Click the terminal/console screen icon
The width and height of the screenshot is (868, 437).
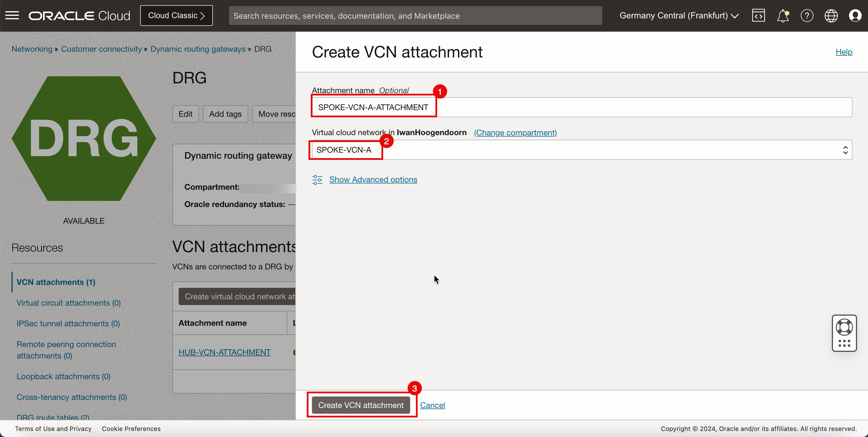(758, 15)
